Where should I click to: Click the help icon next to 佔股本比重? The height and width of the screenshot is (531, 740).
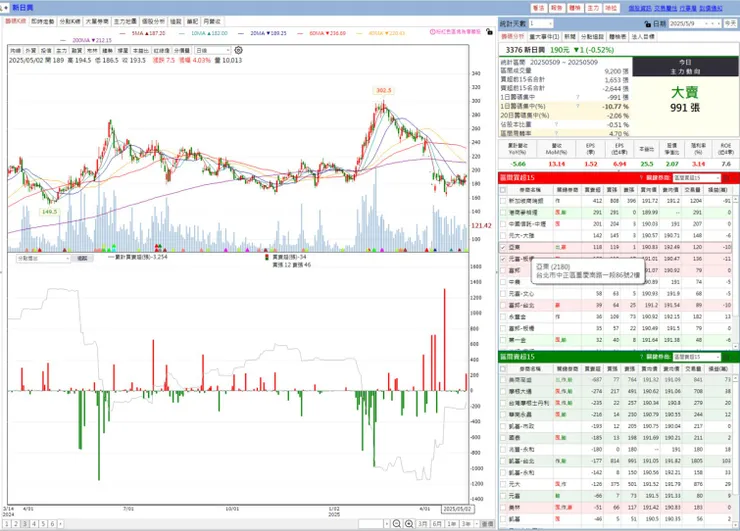coord(556,125)
